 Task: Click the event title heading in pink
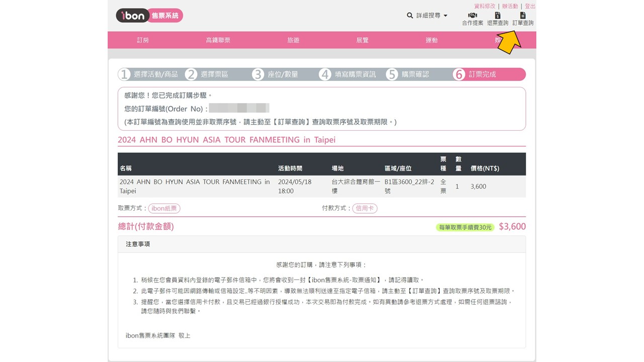(x=226, y=140)
